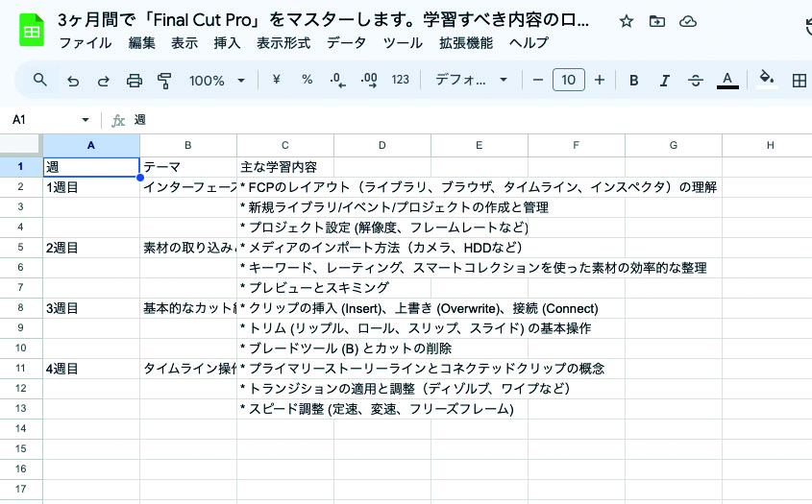The width and height of the screenshot is (812, 504).
Task: Open the データ menu
Action: (346, 43)
